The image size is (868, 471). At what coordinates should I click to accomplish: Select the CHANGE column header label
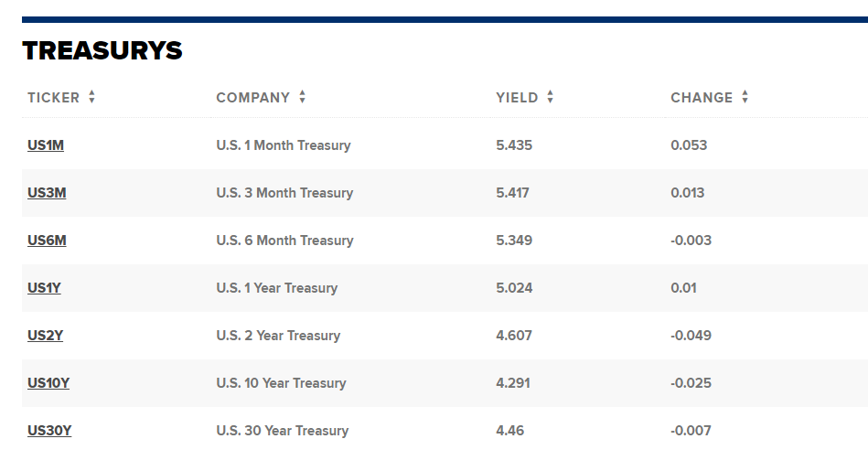(x=702, y=98)
